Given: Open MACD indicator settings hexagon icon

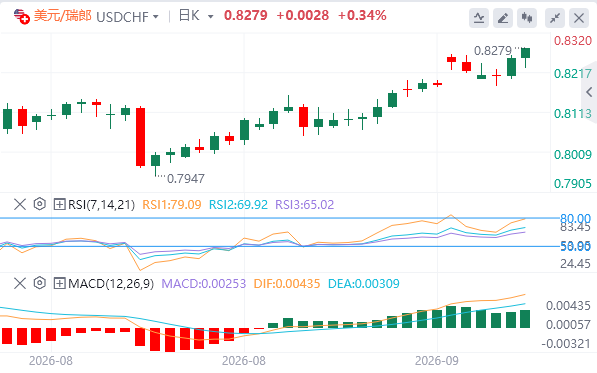Looking at the screenshot, I should click(x=40, y=283).
